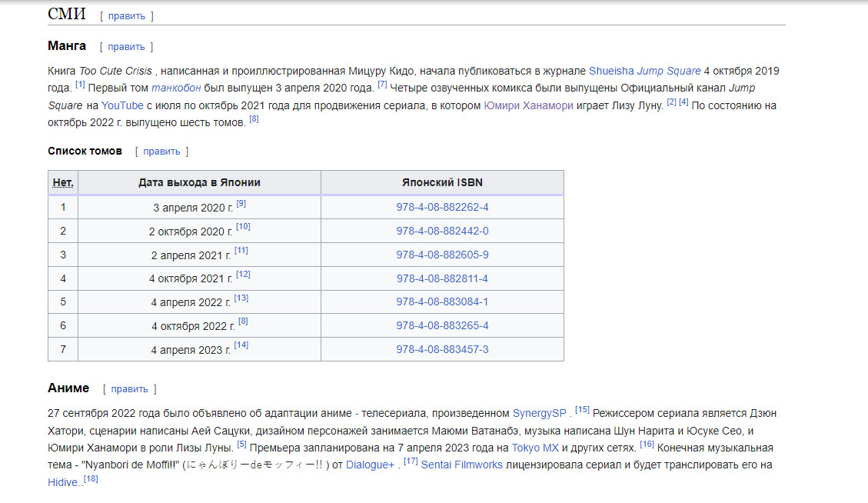Jump to citation 9 in volume 1 row

click(x=241, y=204)
